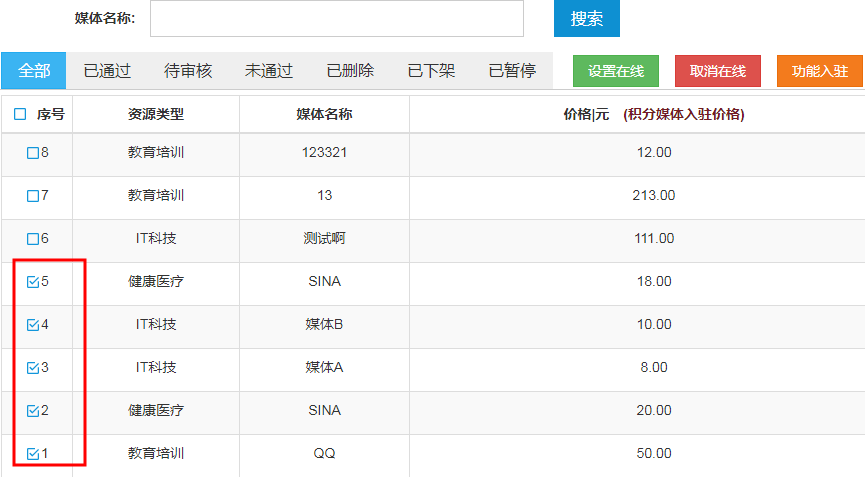Screen dimensions: 865x477
Task: Tick the checkbox for row 7
Action: click(33, 196)
